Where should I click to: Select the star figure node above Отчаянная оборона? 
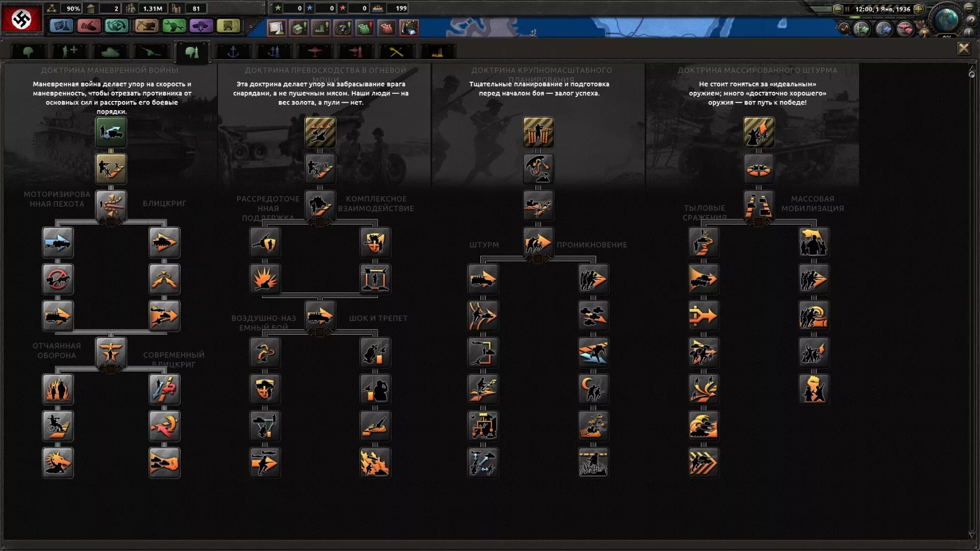tap(111, 353)
